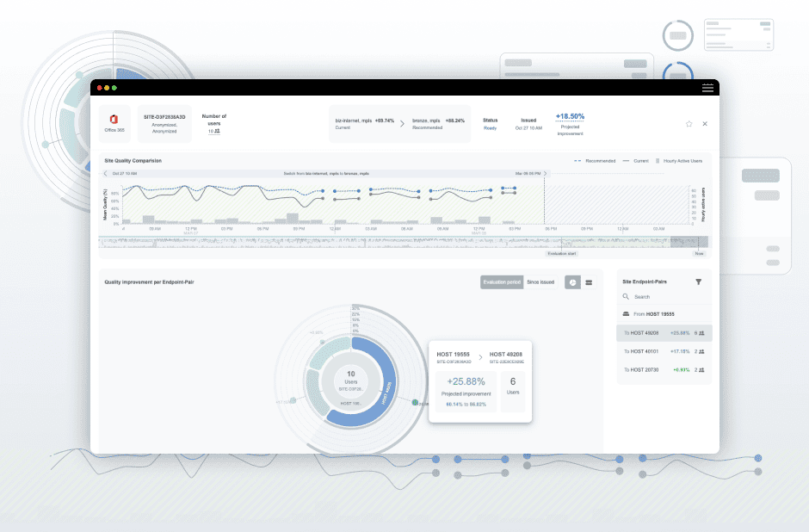Go to the previous time range with left chevron
The width and height of the screenshot is (809, 532).
(106, 173)
